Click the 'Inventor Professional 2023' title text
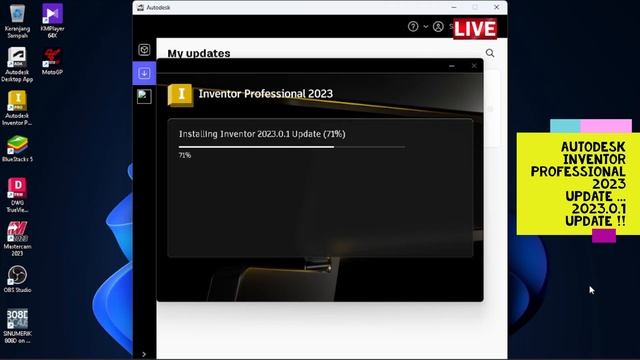Screen dimensions: 640x360 pyautogui.click(x=266, y=94)
